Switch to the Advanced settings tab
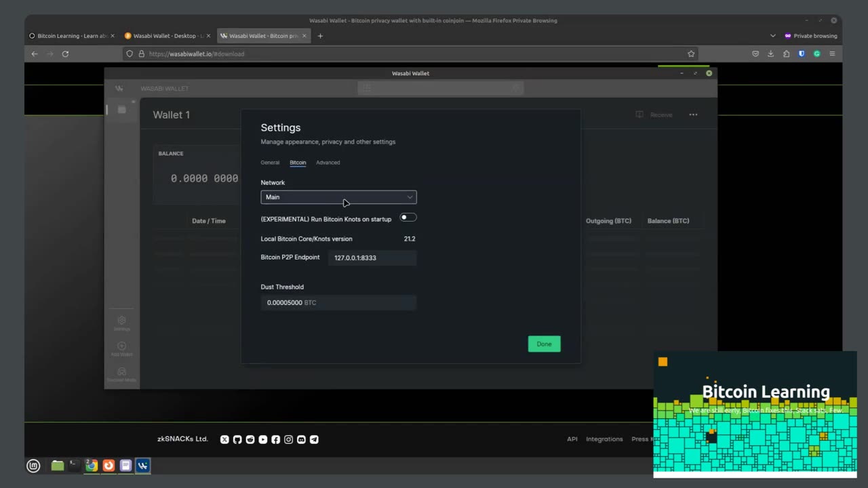 pyautogui.click(x=328, y=163)
